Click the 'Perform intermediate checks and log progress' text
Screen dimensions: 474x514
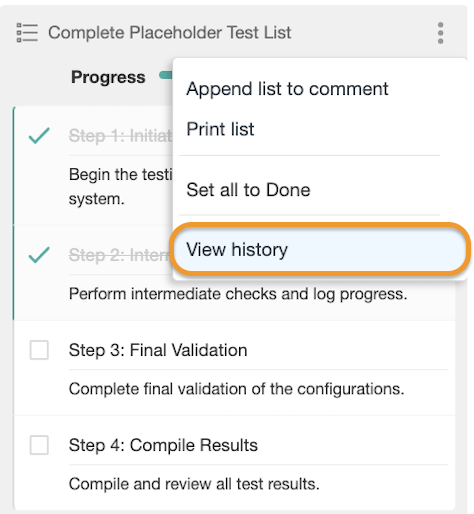point(238,294)
